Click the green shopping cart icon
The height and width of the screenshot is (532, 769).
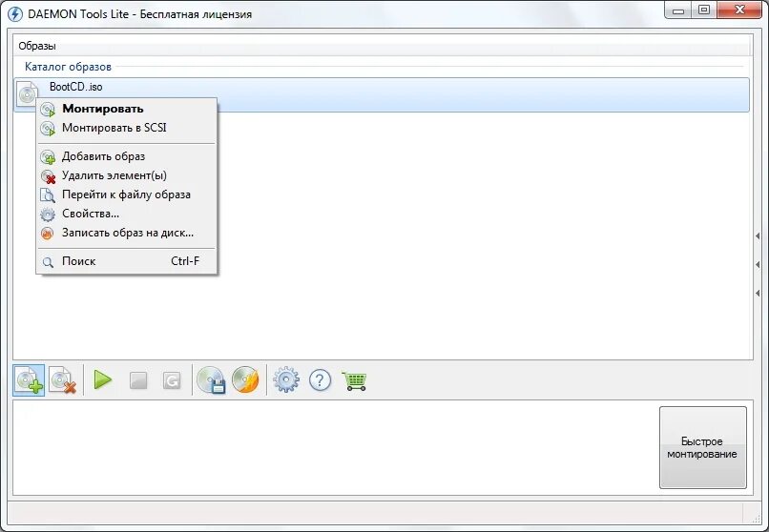[x=354, y=380]
